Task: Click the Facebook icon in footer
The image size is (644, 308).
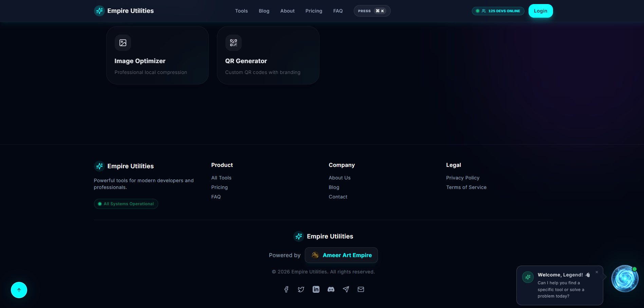Action: 286,289
